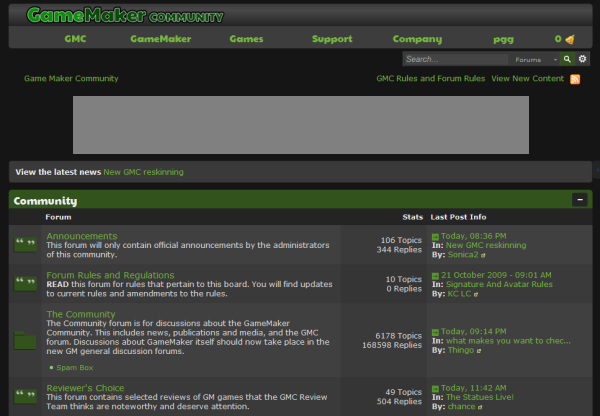600x416 pixels.
Task: Open Reviewer's Choice forum
Action: pos(85,388)
